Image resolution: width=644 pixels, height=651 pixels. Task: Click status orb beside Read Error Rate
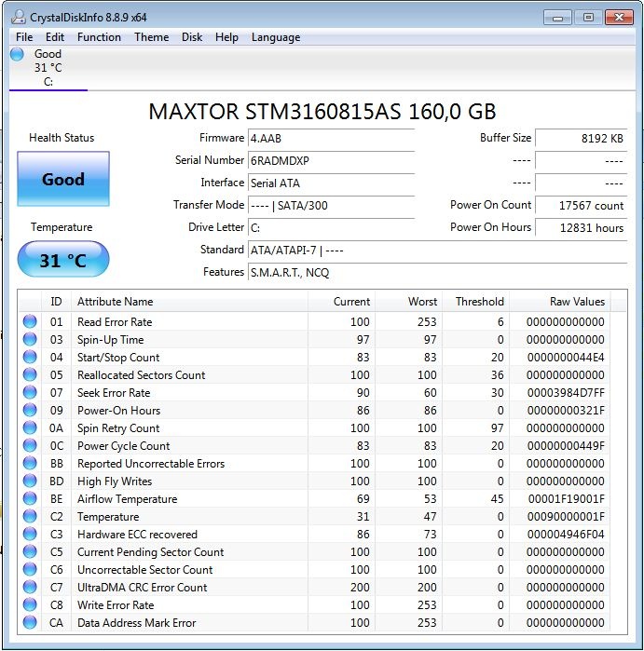30,322
